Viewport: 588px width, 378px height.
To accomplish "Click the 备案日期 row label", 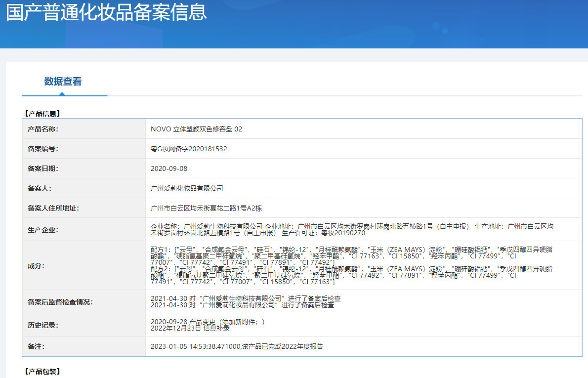I will [43, 169].
